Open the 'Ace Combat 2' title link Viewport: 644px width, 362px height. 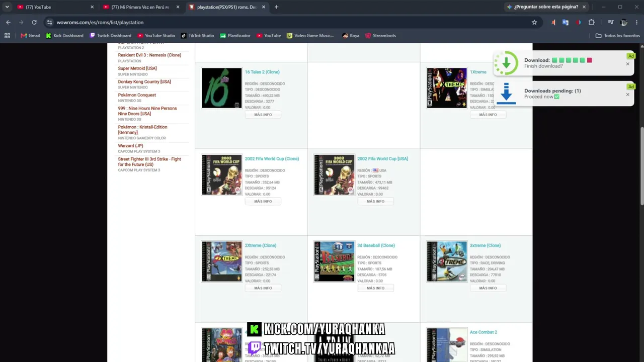tap(484, 332)
